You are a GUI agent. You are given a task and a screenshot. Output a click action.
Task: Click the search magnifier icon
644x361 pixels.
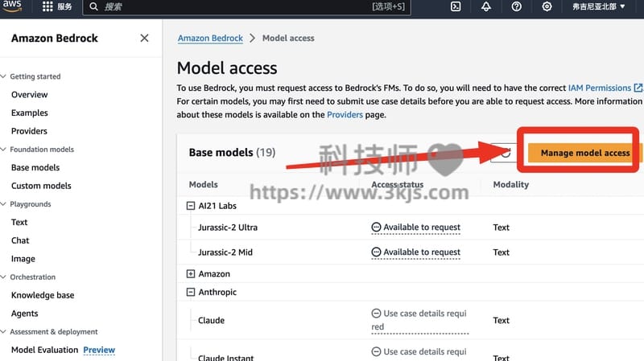tap(93, 6)
